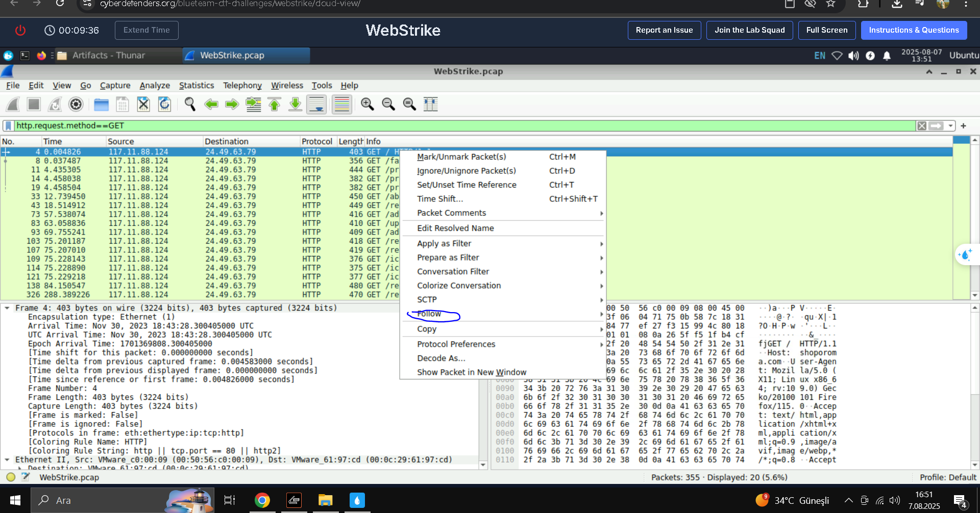This screenshot has width=980, height=513.
Task: Expand the Apply as Filter submenu
Action: (503, 244)
